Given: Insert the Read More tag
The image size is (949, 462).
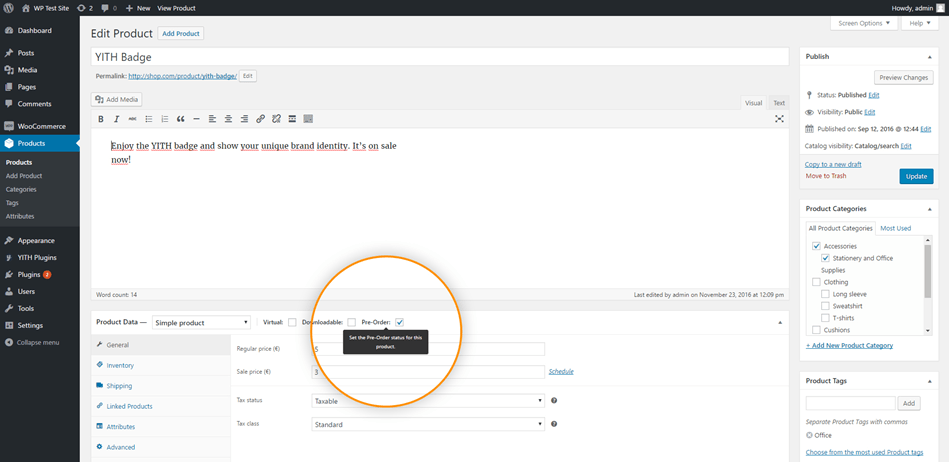Looking at the screenshot, I should click(292, 119).
